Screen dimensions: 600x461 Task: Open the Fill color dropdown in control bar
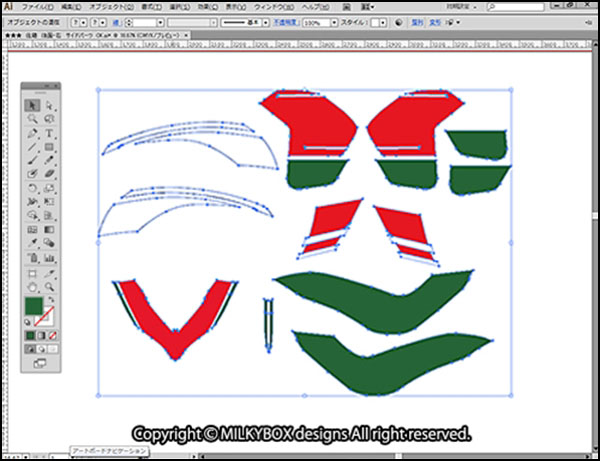(83, 23)
